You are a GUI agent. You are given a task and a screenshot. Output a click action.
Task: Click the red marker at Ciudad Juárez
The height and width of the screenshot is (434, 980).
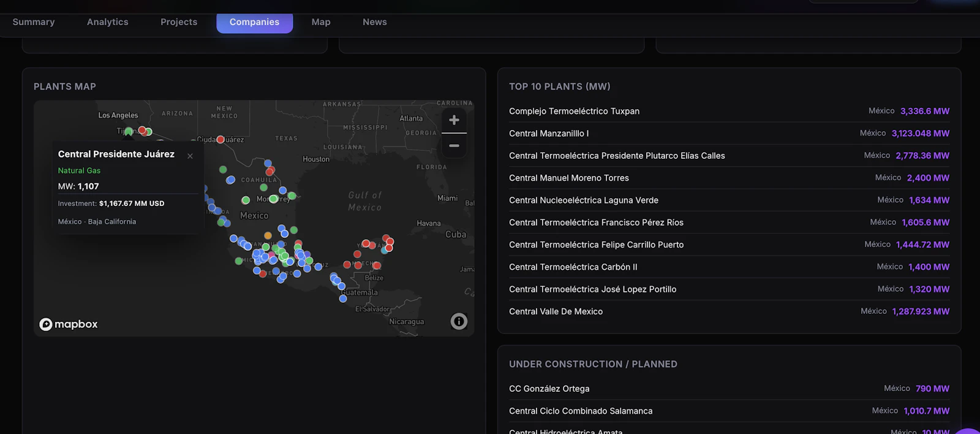221,139
